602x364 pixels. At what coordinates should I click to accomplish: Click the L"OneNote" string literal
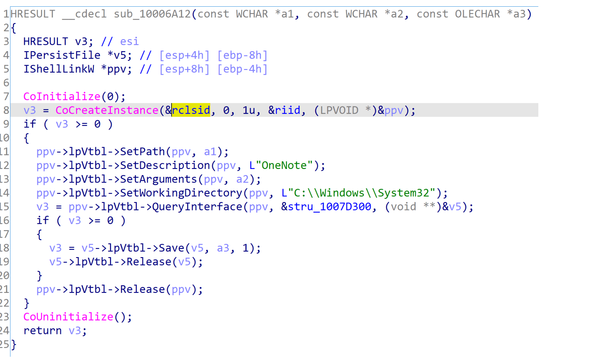281,165
